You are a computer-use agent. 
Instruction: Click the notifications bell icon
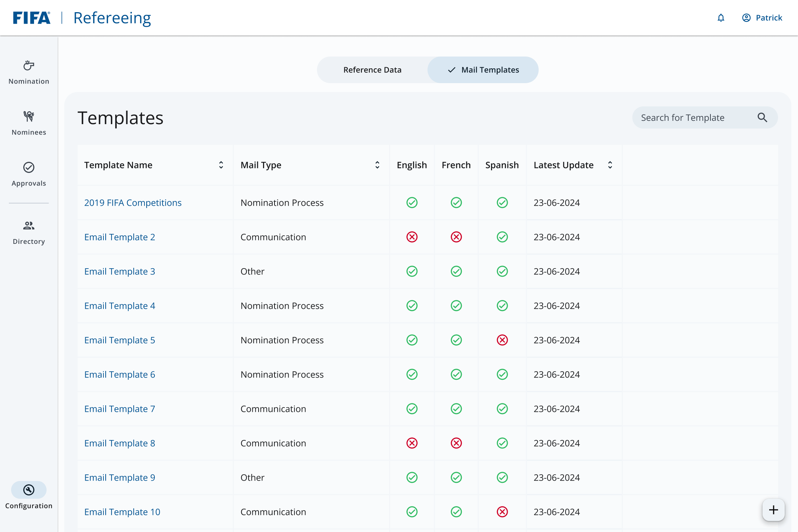tap(721, 18)
